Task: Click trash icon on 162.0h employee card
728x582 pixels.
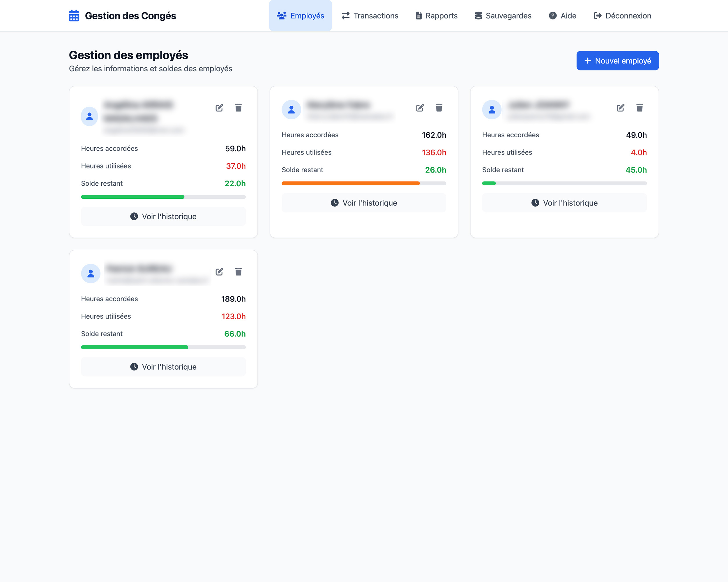Action: pos(439,108)
